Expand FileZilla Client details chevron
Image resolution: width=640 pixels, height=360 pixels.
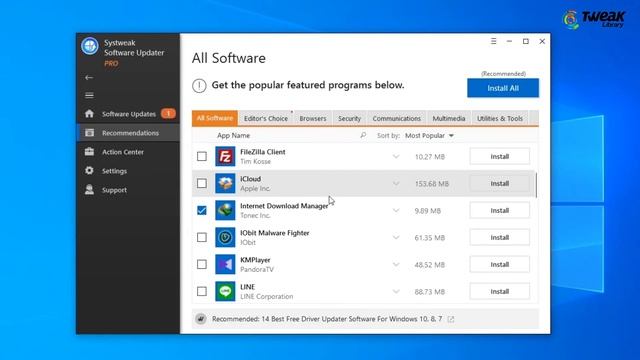396,156
